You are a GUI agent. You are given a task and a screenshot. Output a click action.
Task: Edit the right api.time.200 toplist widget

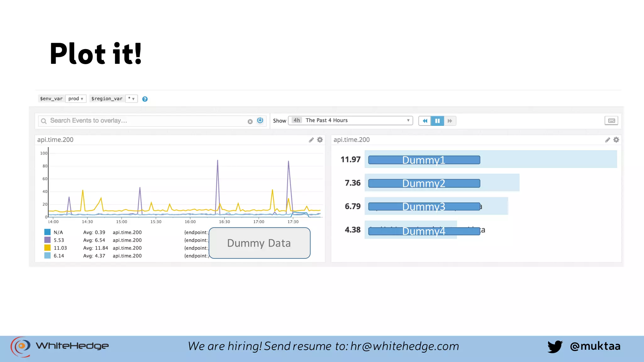tap(608, 140)
